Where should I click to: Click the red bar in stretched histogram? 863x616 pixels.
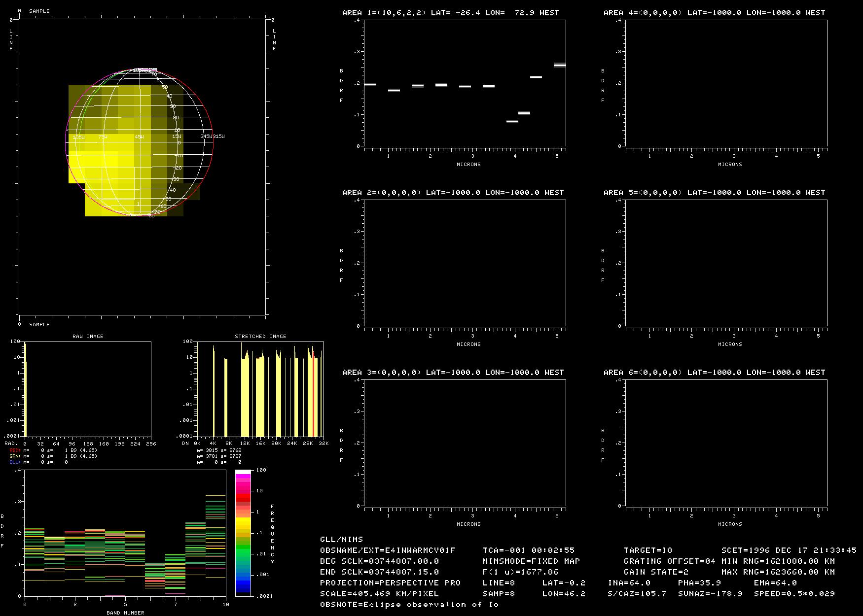314,394
